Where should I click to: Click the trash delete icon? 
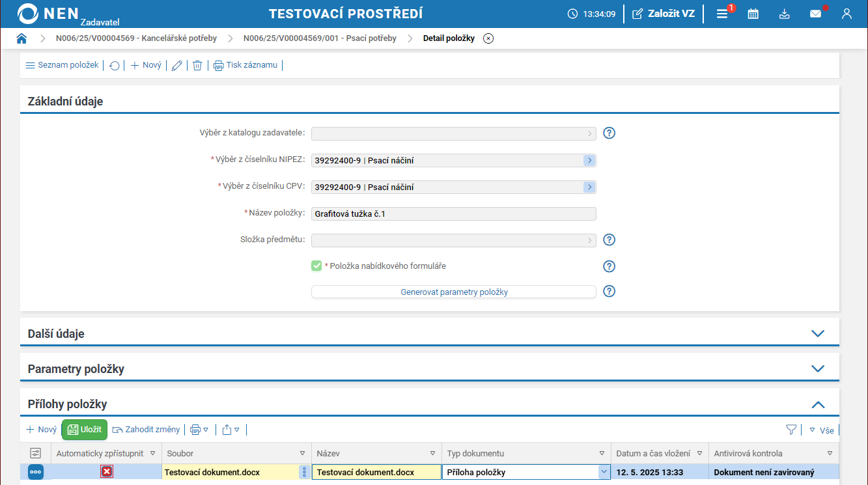(197, 66)
